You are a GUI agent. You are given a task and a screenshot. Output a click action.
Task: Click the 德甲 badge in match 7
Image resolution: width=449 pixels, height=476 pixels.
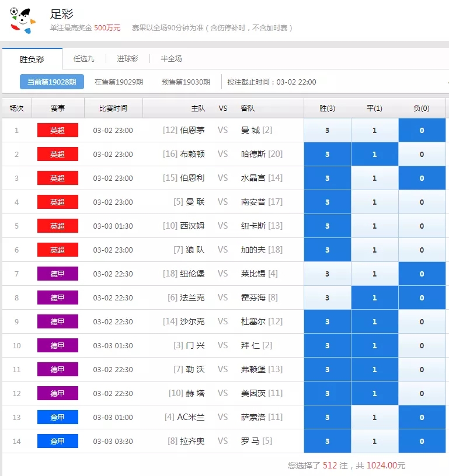coord(58,274)
